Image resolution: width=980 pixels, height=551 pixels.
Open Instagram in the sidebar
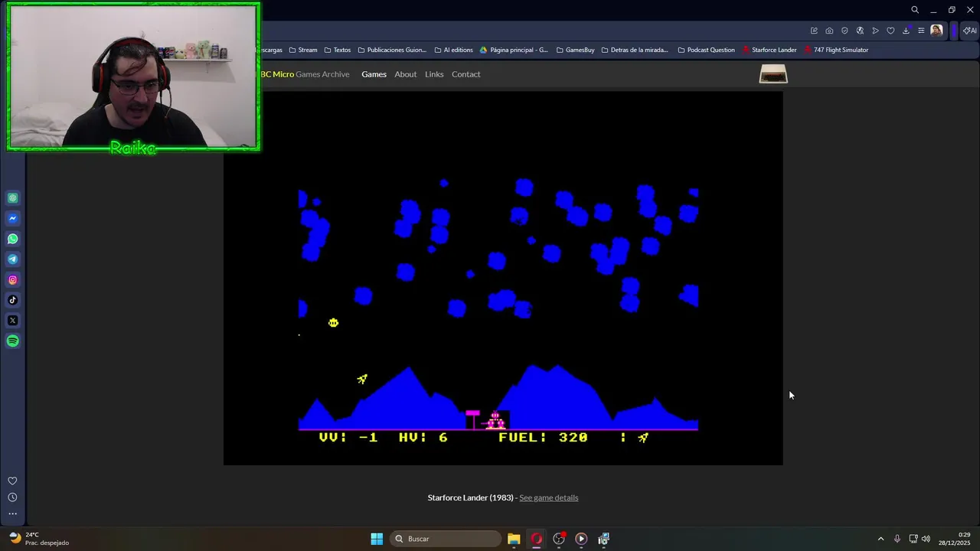tap(13, 280)
